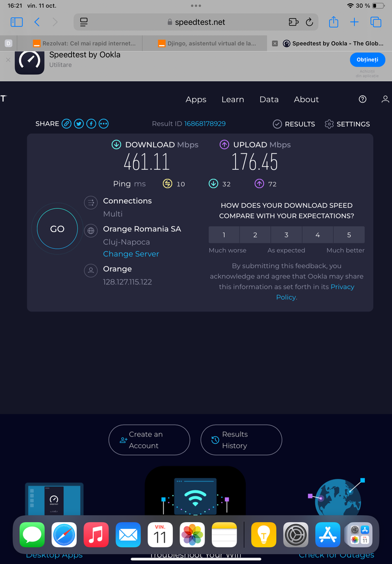Open the user account profile icon
Image resolution: width=392 pixels, height=564 pixels.
point(385,99)
